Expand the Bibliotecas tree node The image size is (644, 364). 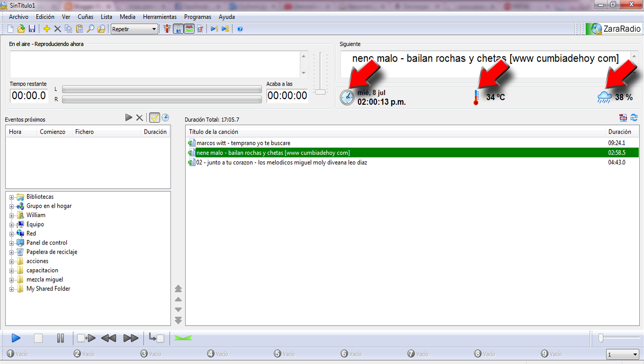(x=12, y=197)
